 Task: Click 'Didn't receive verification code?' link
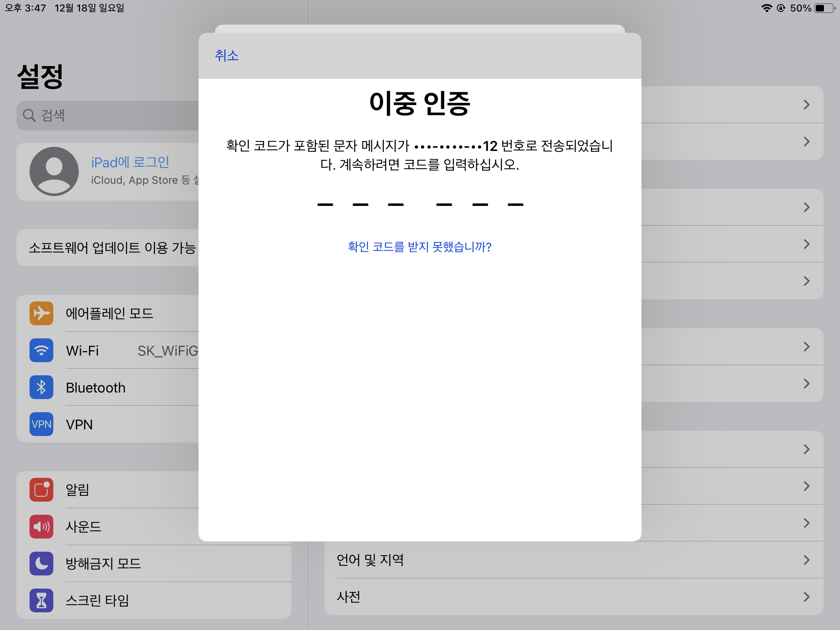pyautogui.click(x=420, y=247)
